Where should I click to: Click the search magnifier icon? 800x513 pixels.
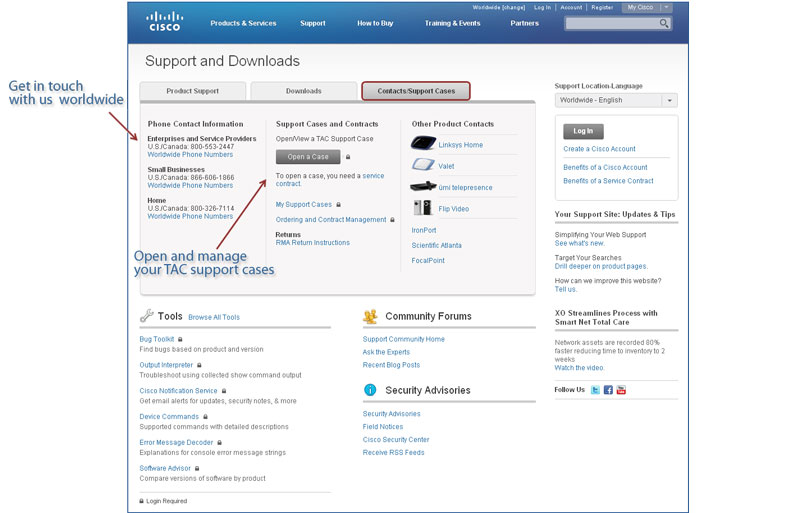point(663,23)
